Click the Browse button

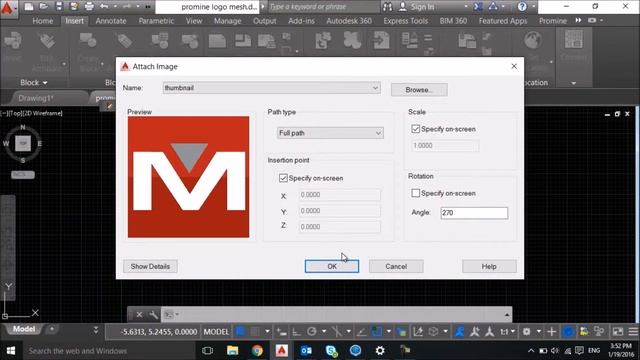coord(419,90)
